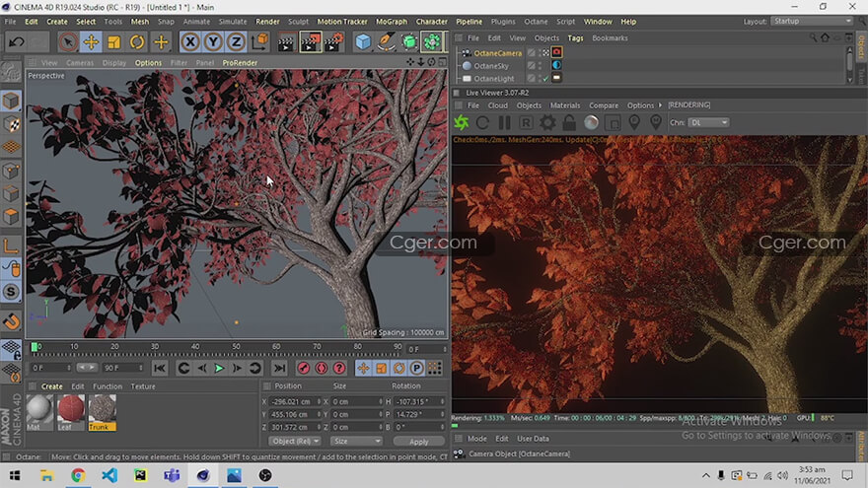Open the Octane menu
The image size is (868, 488).
[536, 22]
